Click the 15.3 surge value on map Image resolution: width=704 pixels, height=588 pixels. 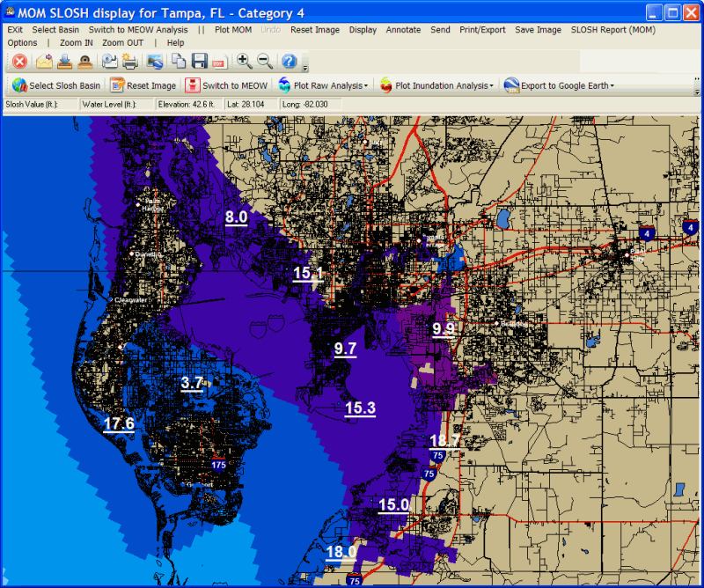click(x=360, y=408)
